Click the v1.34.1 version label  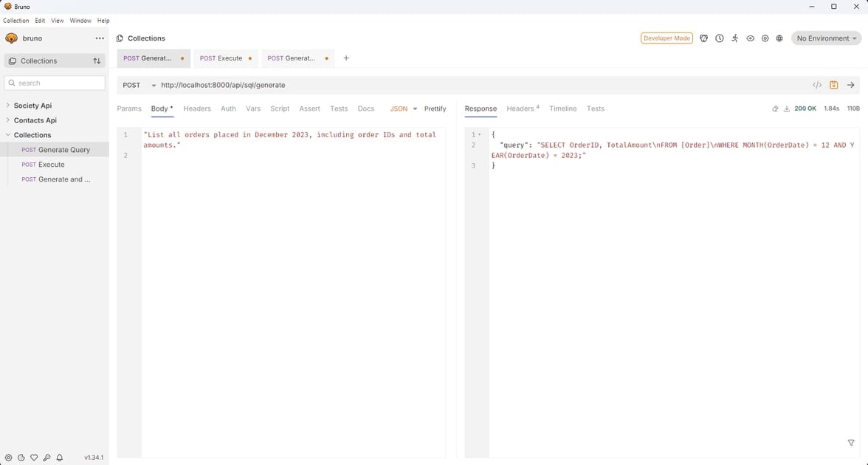click(94, 458)
